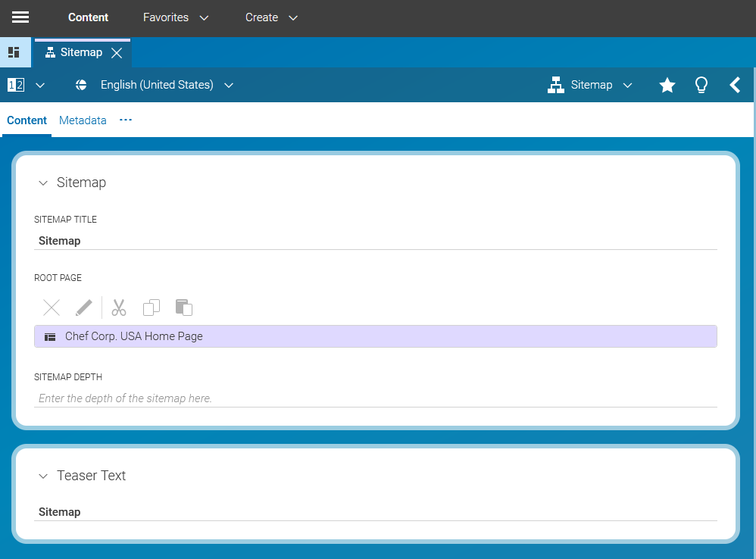Open the Create menu
The width and height of the screenshot is (756, 559).
pos(270,17)
